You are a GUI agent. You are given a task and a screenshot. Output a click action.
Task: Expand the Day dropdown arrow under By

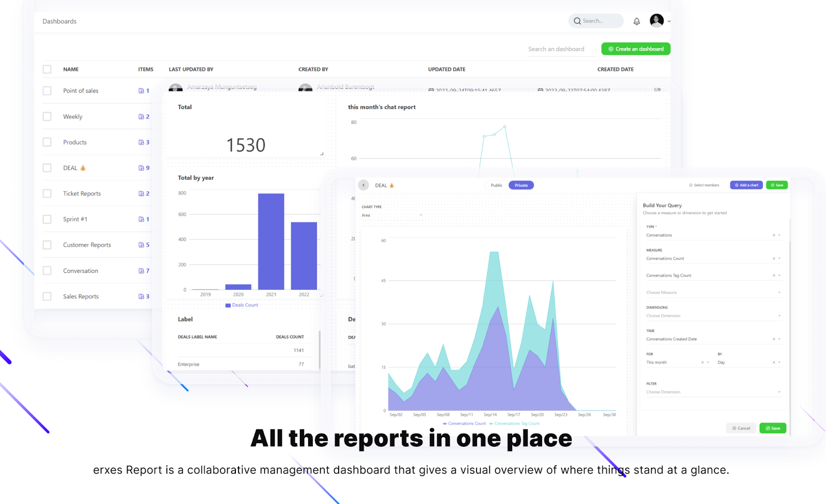(780, 363)
